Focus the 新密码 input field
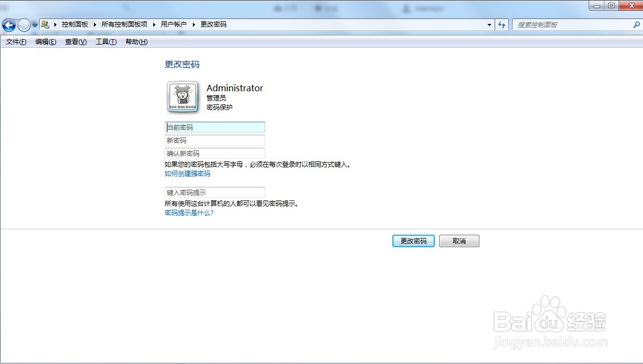The width and height of the screenshot is (643, 364). [x=215, y=140]
